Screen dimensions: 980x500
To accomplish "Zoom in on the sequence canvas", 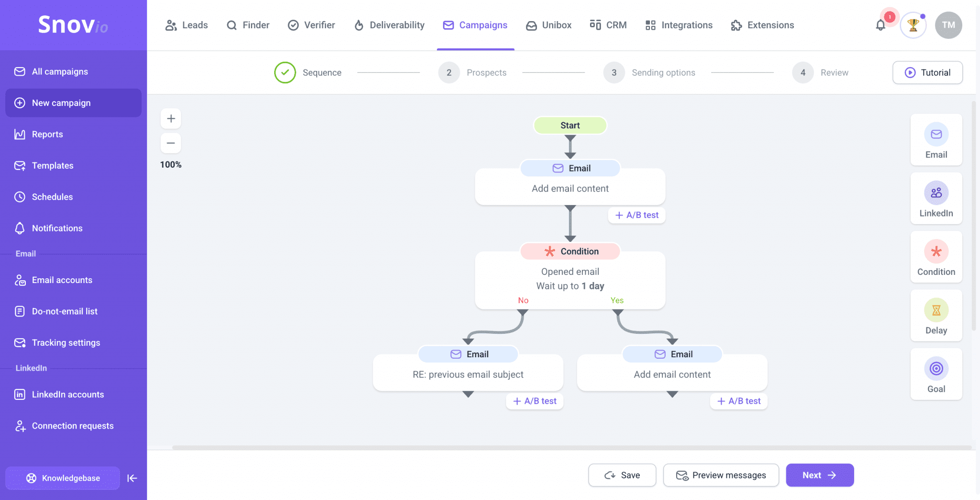I will click(171, 118).
